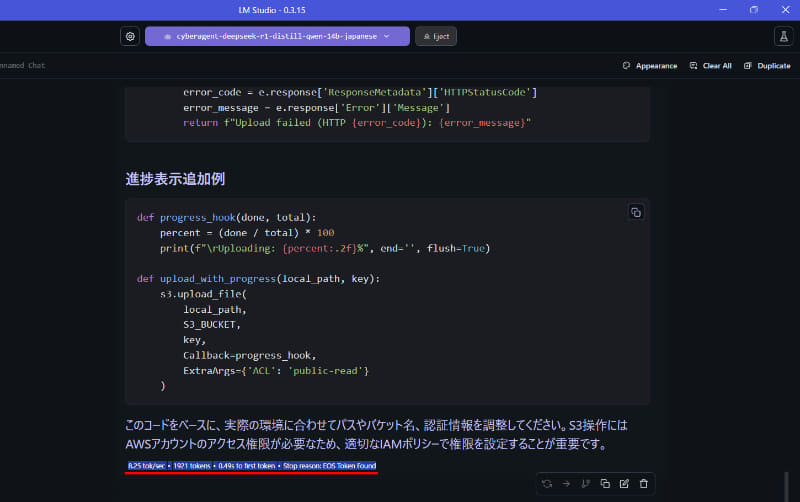The width and height of the screenshot is (800, 502).
Task: Click the chat vertical scrollbar
Action: click(x=786, y=486)
